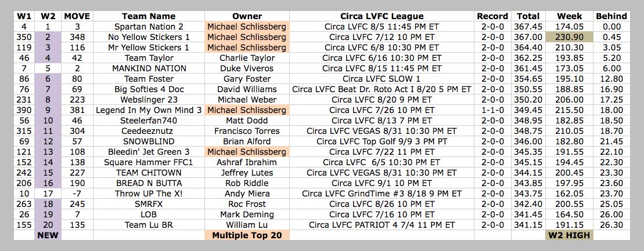
Task: Select the Circa LVFC SLOW 1 league cell
Action: (382, 79)
